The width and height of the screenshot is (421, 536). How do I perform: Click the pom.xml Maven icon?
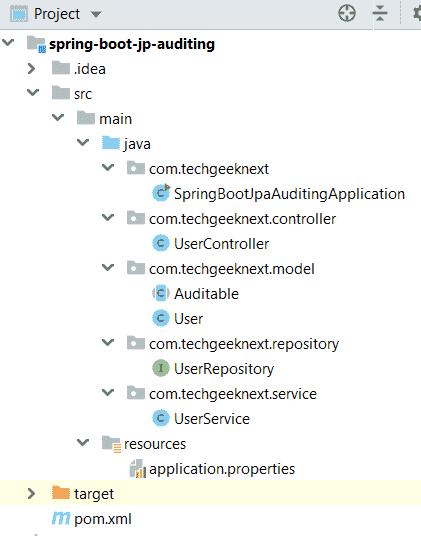pyautogui.click(x=61, y=518)
